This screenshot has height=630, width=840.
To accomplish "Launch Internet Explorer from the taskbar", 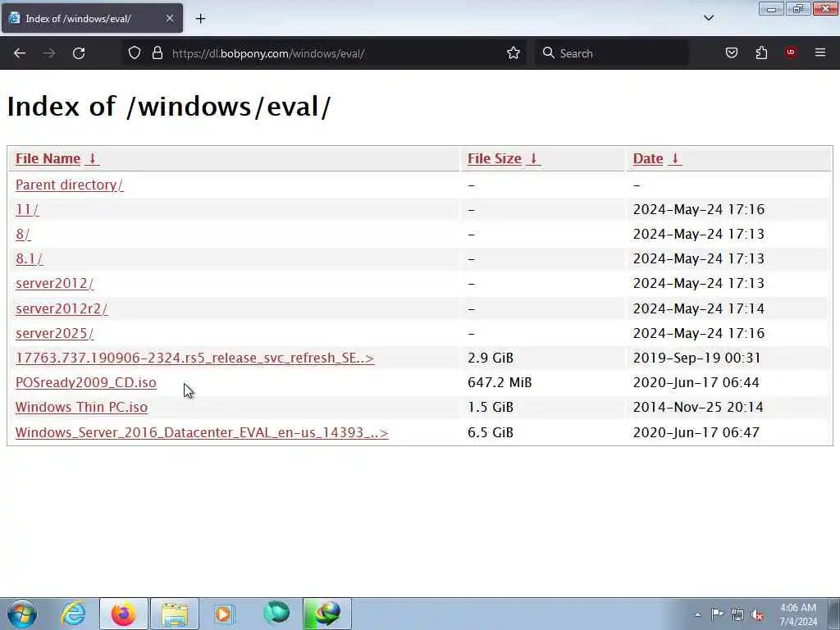I will point(73,614).
